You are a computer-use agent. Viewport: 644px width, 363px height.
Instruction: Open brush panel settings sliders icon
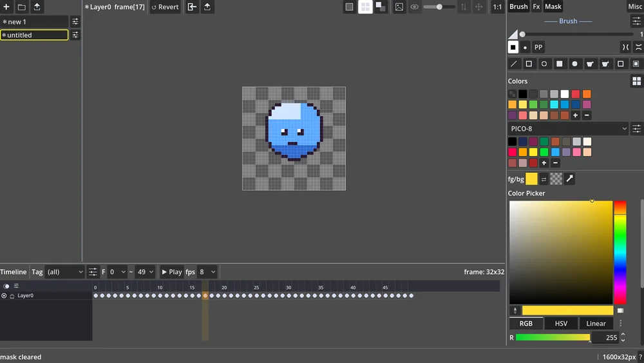coord(637,21)
